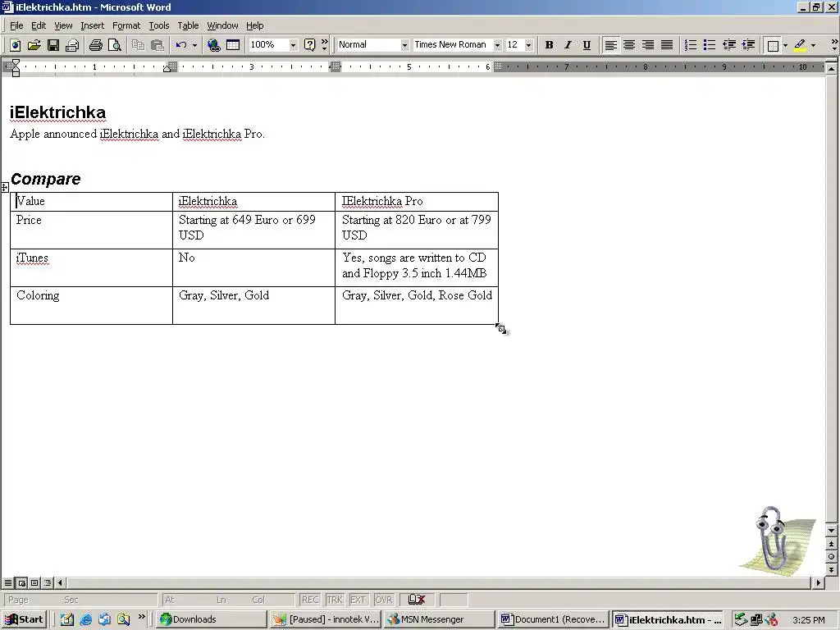This screenshot has height=630, width=840.
Task: Click the vertical scrollbar down arrow
Action: click(x=831, y=531)
